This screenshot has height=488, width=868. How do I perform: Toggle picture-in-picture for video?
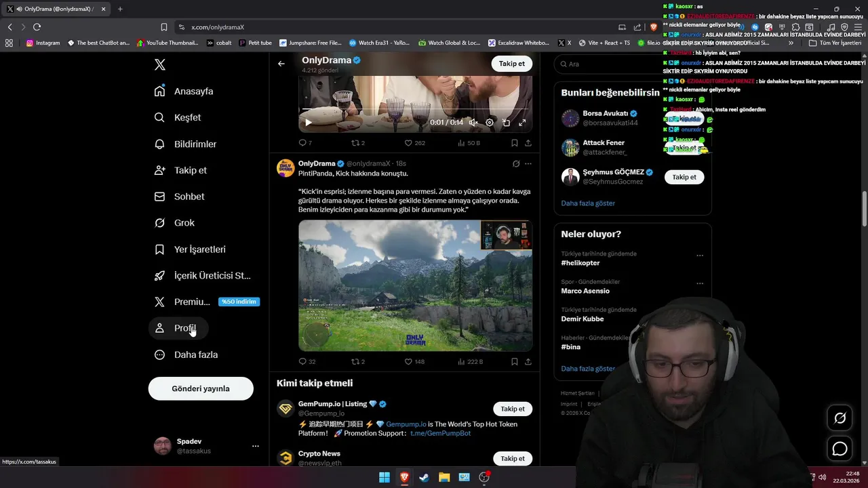pyautogui.click(x=506, y=123)
